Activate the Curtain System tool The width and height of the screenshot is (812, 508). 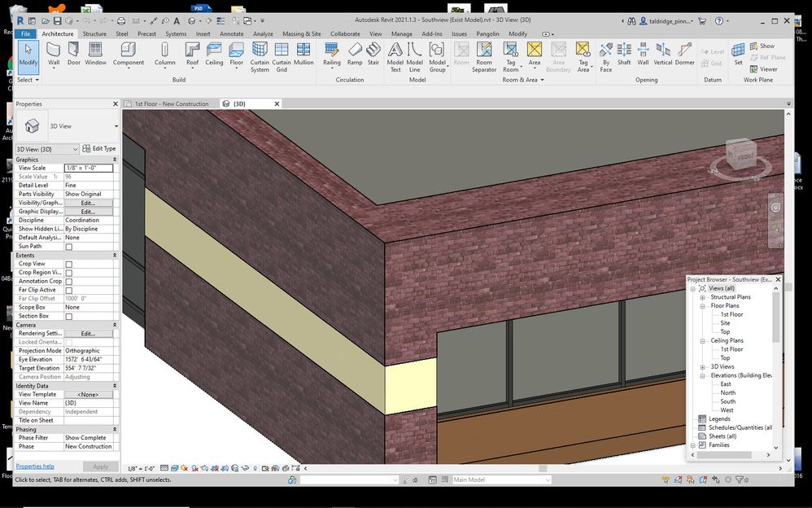click(260, 57)
